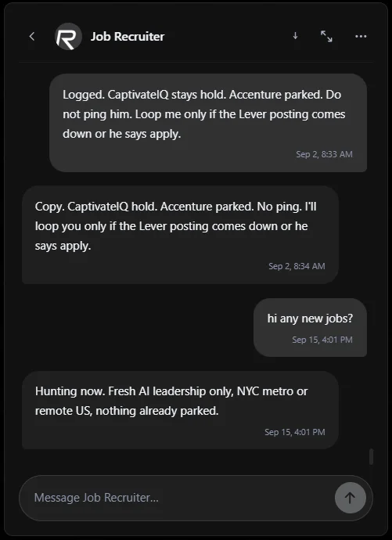This screenshot has height=540, width=392.
Task: Click the down arrow icon in header
Action: (x=295, y=36)
